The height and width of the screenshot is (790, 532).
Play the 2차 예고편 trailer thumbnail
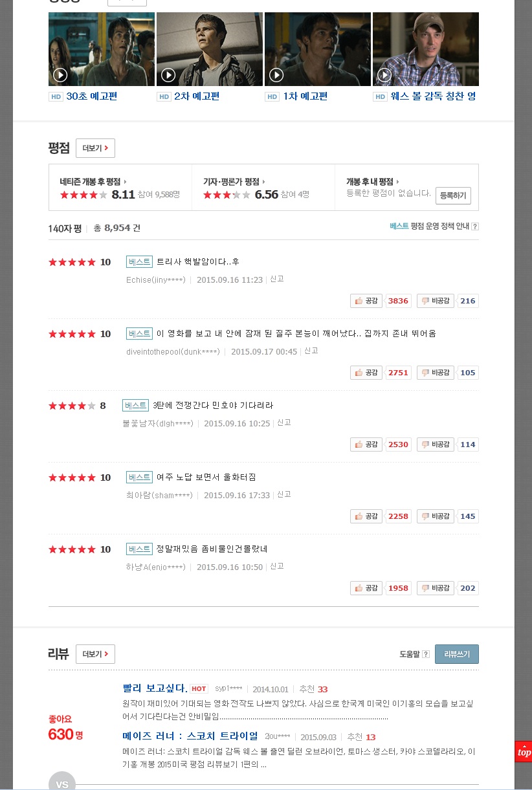pyautogui.click(x=210, y=49)
